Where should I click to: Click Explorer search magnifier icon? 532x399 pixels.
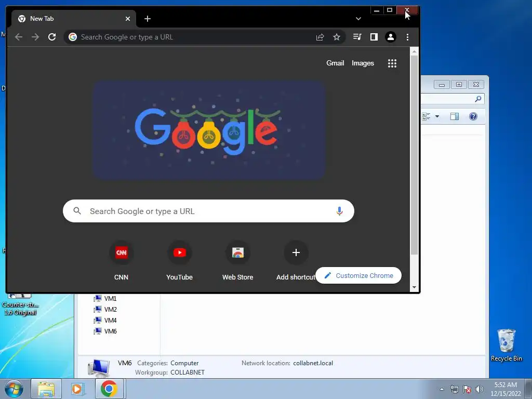coord(478,99)
